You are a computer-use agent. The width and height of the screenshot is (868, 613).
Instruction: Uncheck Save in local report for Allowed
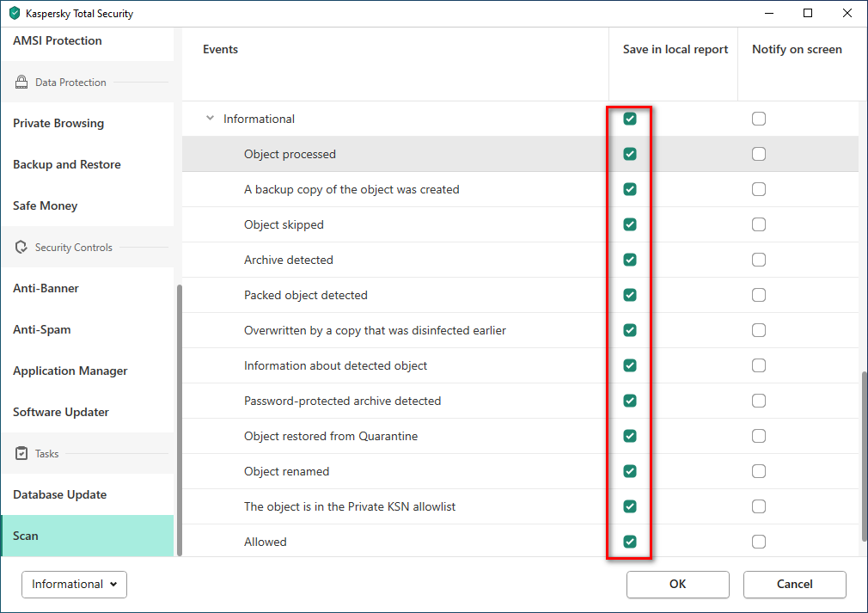coord(629,542)
